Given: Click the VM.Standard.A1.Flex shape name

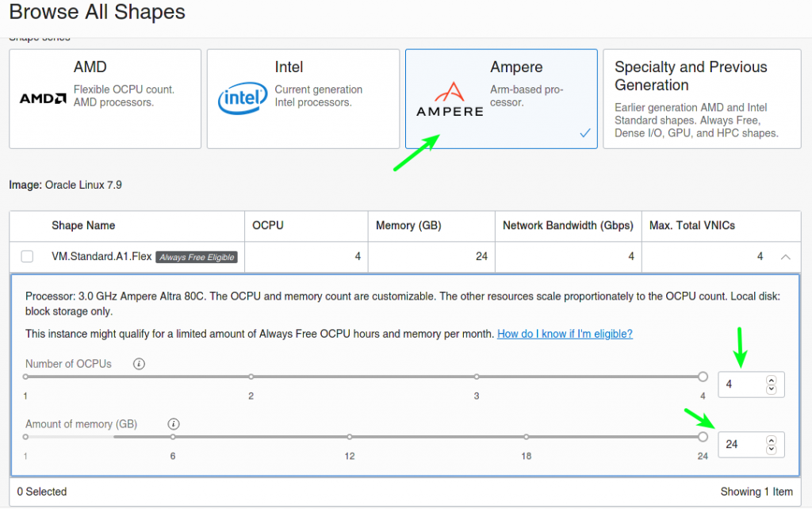Looking at the screenshot, I should pos(101,256).
